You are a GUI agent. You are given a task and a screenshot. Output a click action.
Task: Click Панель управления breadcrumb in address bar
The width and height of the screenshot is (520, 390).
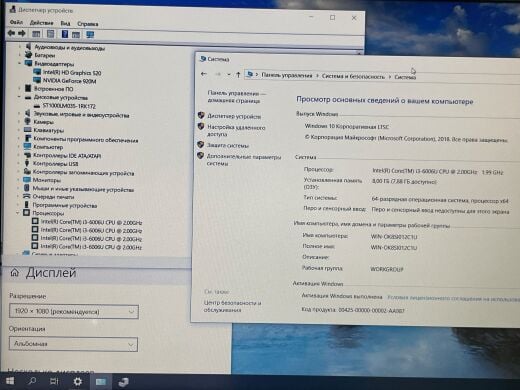pos(287,75)
